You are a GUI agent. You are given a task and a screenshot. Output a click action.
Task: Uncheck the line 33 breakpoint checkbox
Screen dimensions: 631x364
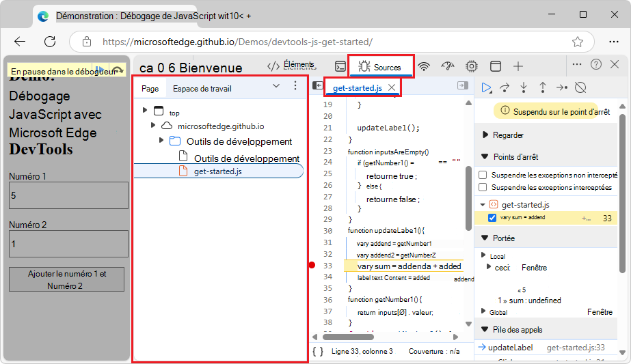click(492, 218)
